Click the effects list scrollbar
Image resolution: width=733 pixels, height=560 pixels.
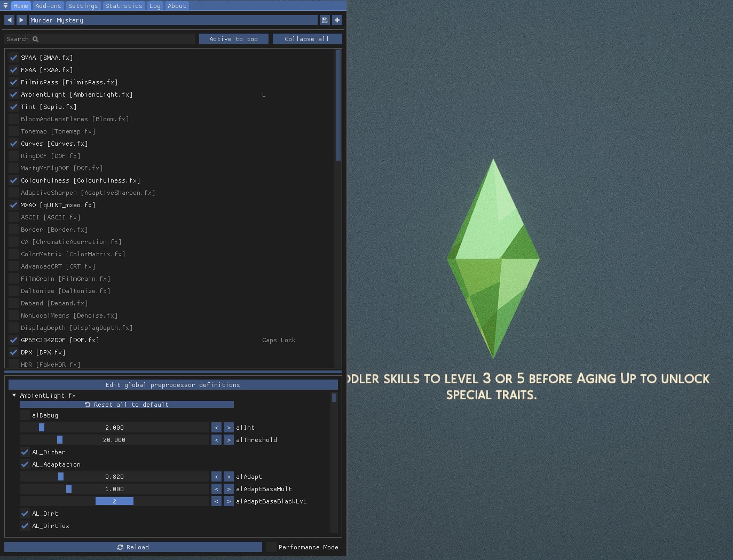[x=338, y=106]
